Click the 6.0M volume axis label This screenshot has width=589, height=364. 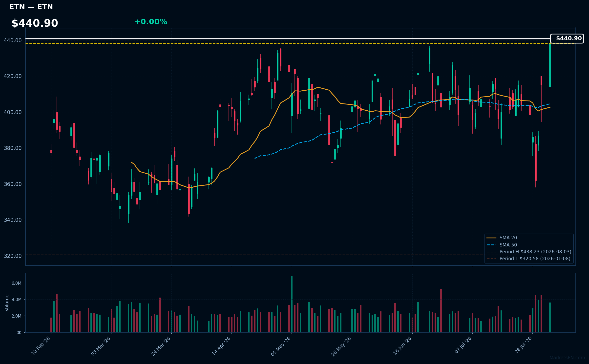[17, 283]
